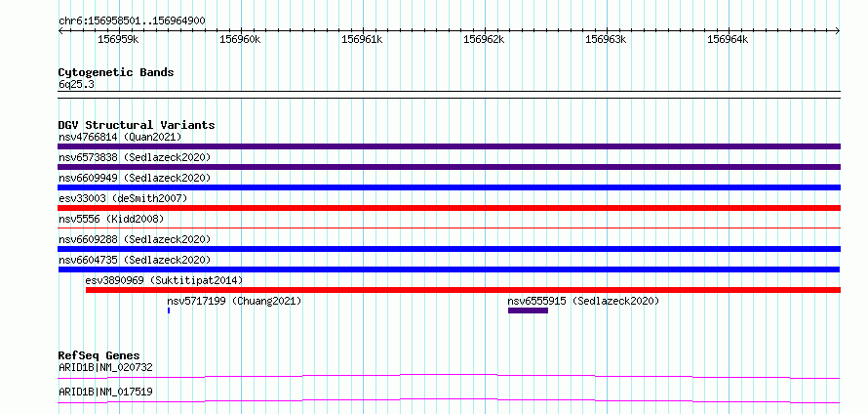
Task: Select the nsv6609949 blue variant bar
Action: pyautogui.click(x=449, y=187)
